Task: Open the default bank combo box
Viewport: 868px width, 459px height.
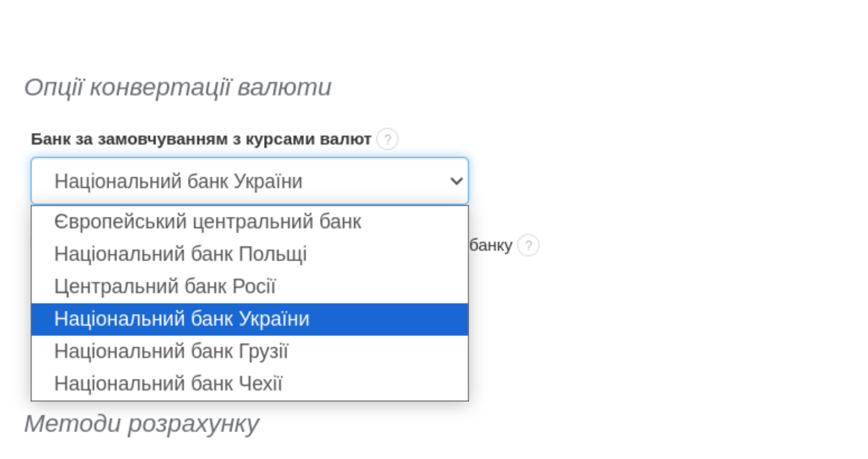Action: pyautogui.click(x=250, y=180)
